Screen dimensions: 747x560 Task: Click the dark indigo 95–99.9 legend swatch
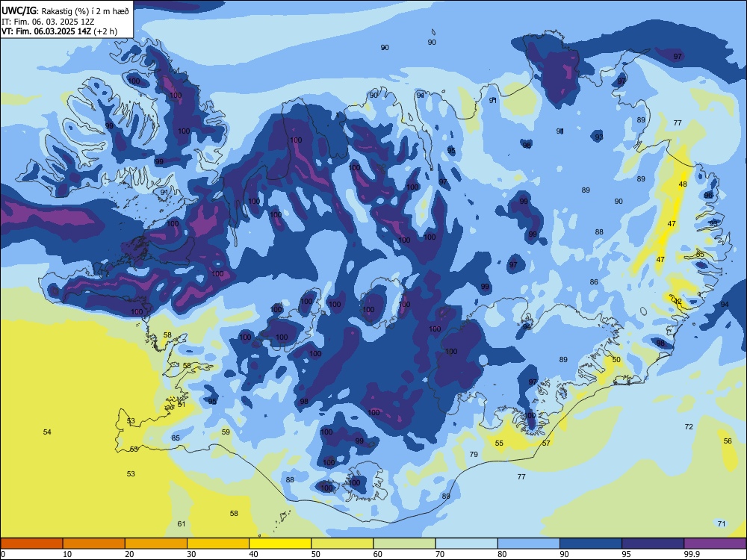point(653,544)
